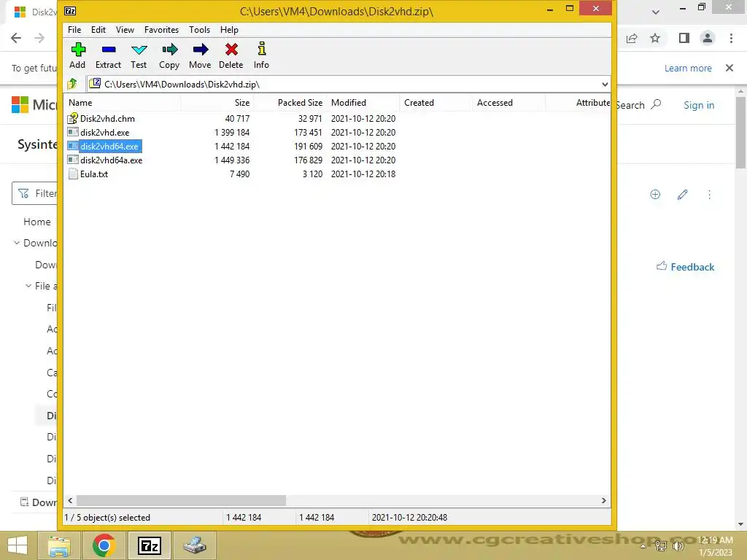
Task: Click the Learn more link in Chrome
Action: (688, 68)
